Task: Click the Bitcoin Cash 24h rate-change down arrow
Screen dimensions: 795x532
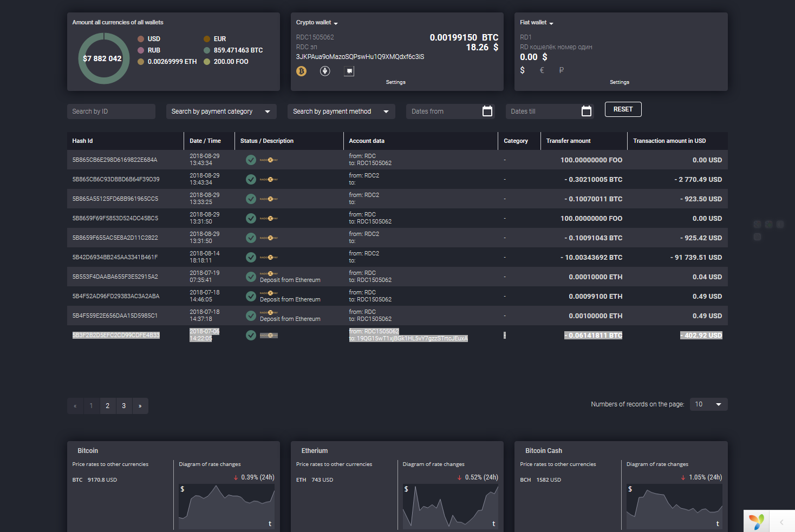Action: [683, 477]
